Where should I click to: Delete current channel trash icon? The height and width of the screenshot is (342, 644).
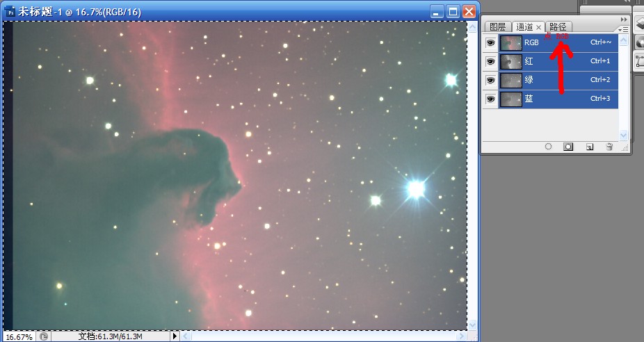(609, 147)
